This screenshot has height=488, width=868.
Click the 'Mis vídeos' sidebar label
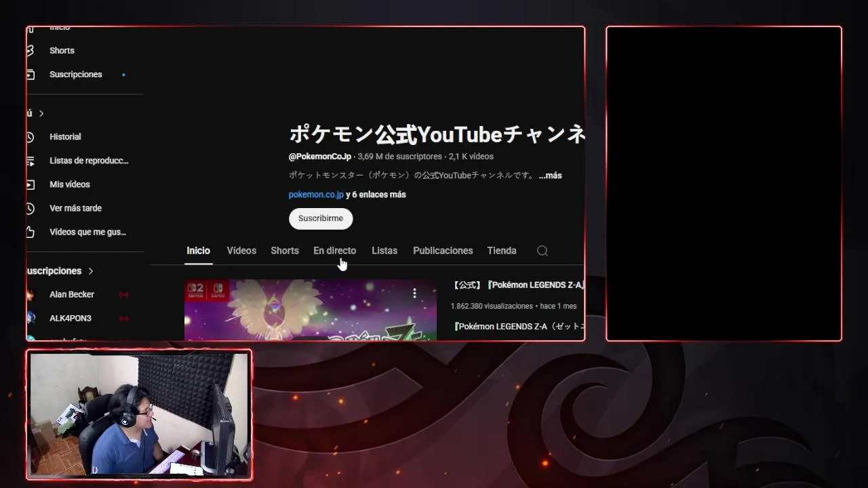click(x=70, y=184)
